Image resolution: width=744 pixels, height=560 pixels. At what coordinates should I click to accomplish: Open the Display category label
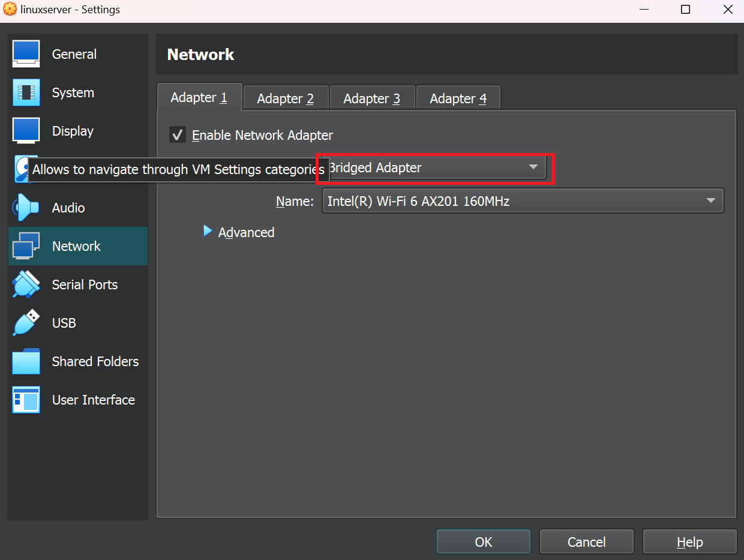73,131
